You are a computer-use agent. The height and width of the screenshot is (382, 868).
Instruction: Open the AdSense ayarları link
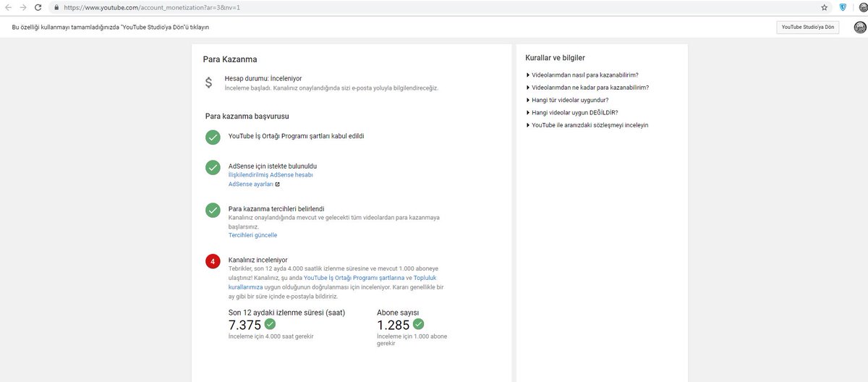[251, 184]
